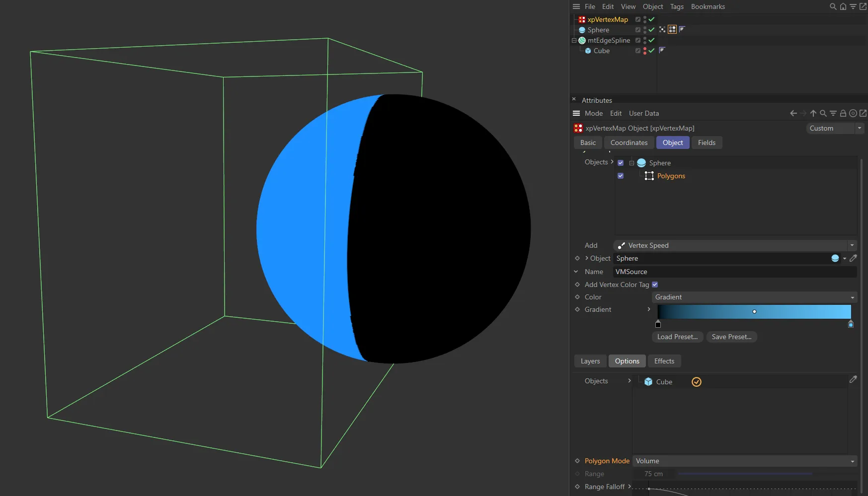Uncheck the Polygons checkbox under Sphere
This screenshot has height=496, width=868.
620,175
